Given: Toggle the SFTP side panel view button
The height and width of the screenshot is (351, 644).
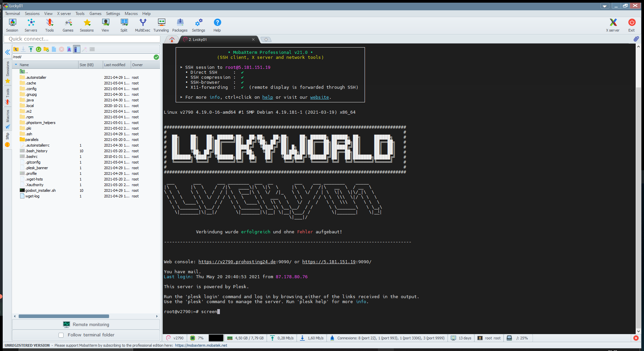Looking at the screenshot, I should [x=77, y=49].
